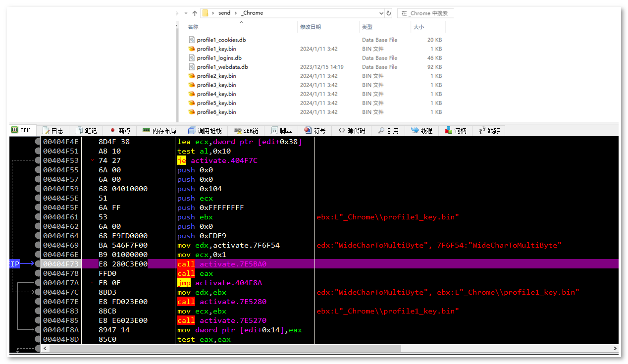Sort files by 大小 size column
The width and height of the screenshot is (628, 364).
tap(419, 27)
